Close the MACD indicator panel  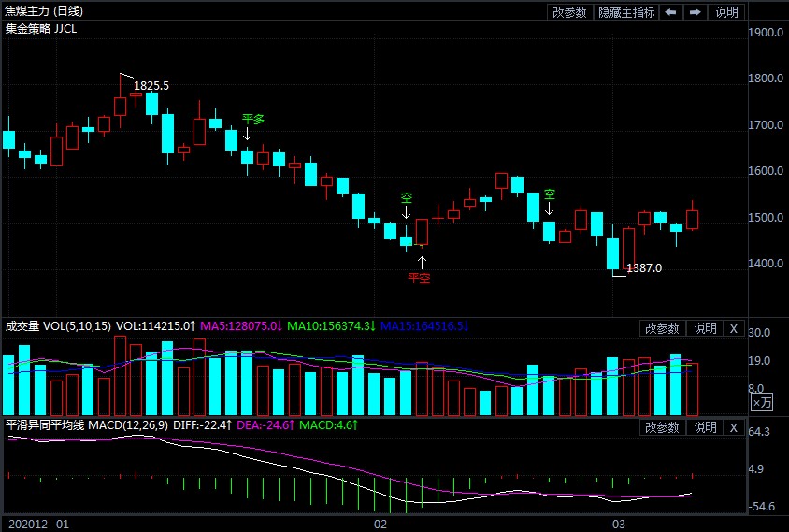(x=734, y=428)
